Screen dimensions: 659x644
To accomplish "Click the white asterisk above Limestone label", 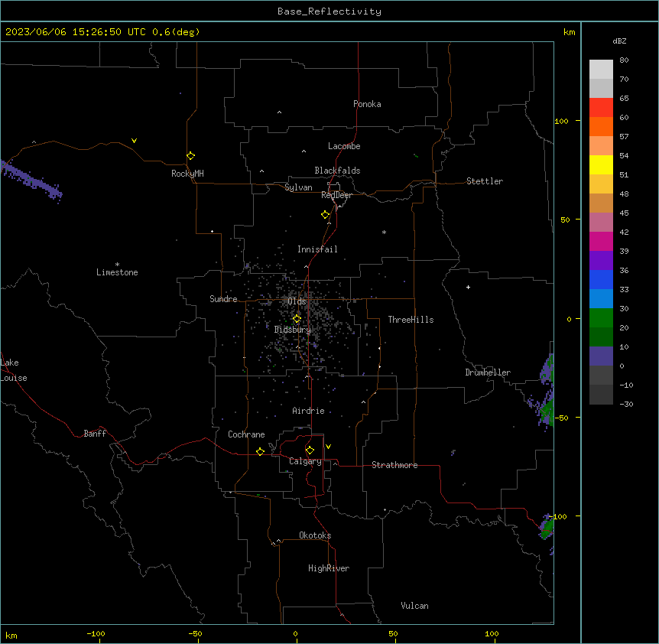I will [x=117, y=265].
